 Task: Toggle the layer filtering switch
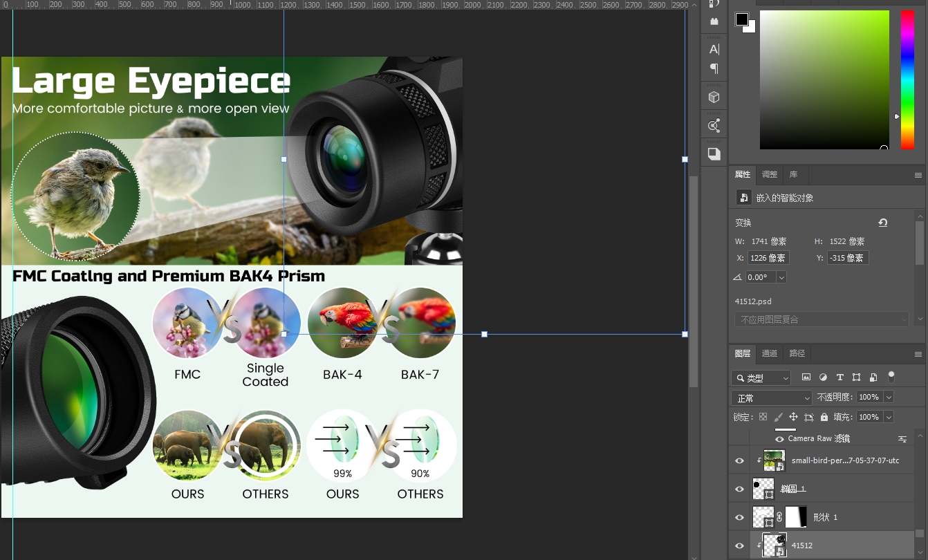(891, 377)
